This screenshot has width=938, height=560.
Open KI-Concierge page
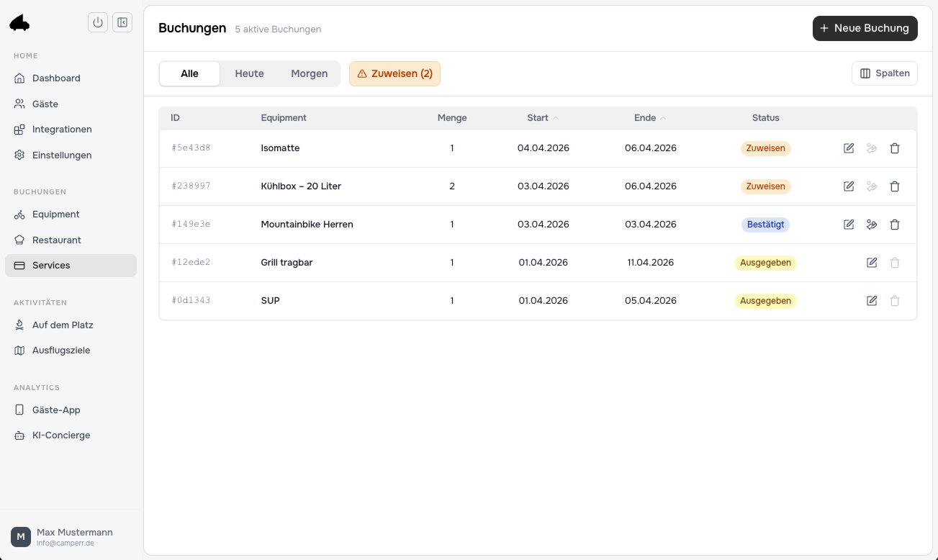(x=71, y=435)
